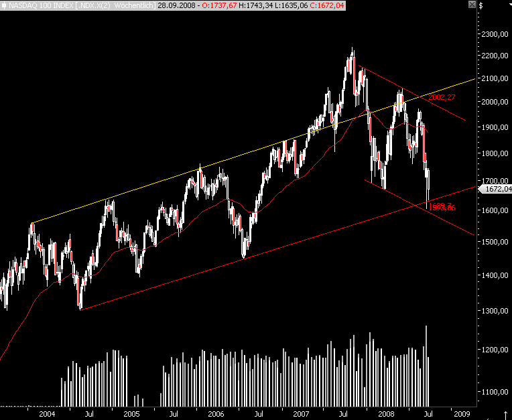Click the 1600,00 price axis label
Viewport: 512px width, 420px height.
click(495, 210)
